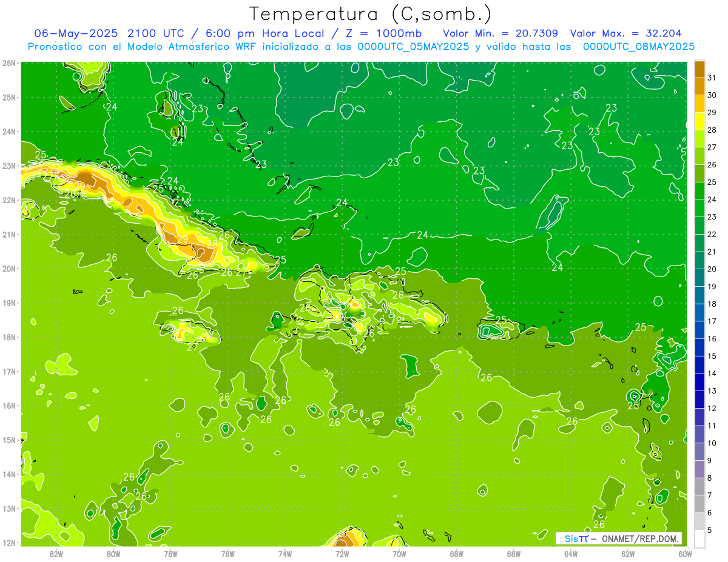Click the colorbar segment between 6 and 7
Screen dimensions: 728x562
[x=699, y=504]
